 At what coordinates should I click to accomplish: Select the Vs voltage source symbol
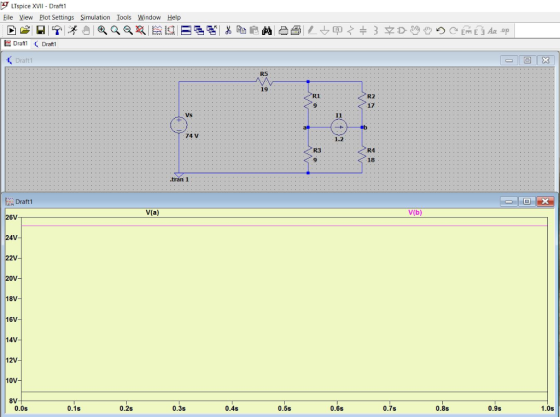(x=179, y=125)
